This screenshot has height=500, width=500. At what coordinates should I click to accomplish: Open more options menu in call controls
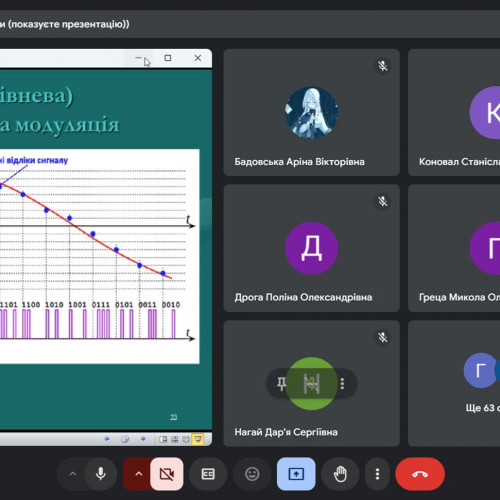point(377,474)
